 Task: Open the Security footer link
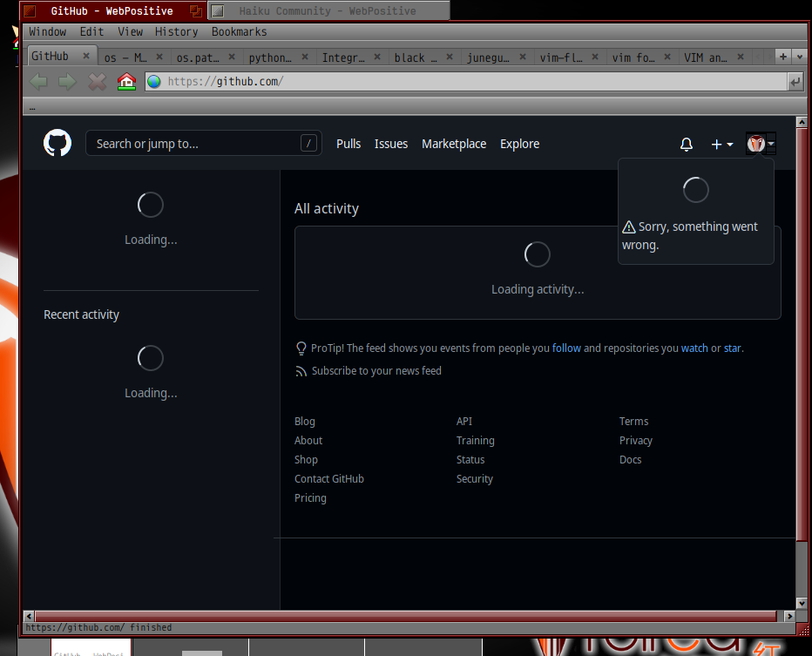[474, 479]
